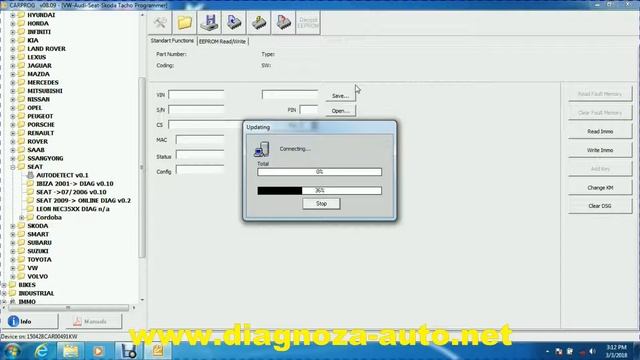Click the Decrypt EEPROM toolbar button
The image size is (640, 360).
pyautogui.click(x=308, y=22)
